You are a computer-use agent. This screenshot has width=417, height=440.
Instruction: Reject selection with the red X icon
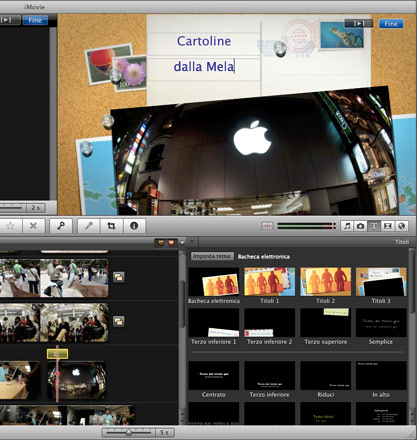pos(33,226)
